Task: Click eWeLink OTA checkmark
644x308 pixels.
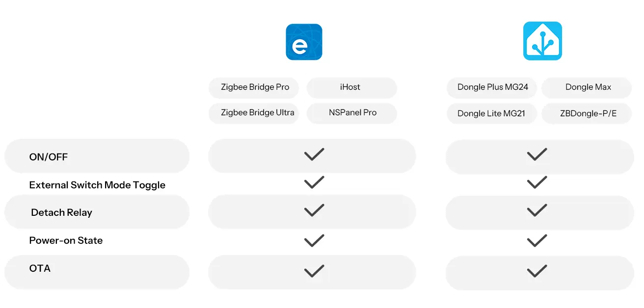Action: 314,271
